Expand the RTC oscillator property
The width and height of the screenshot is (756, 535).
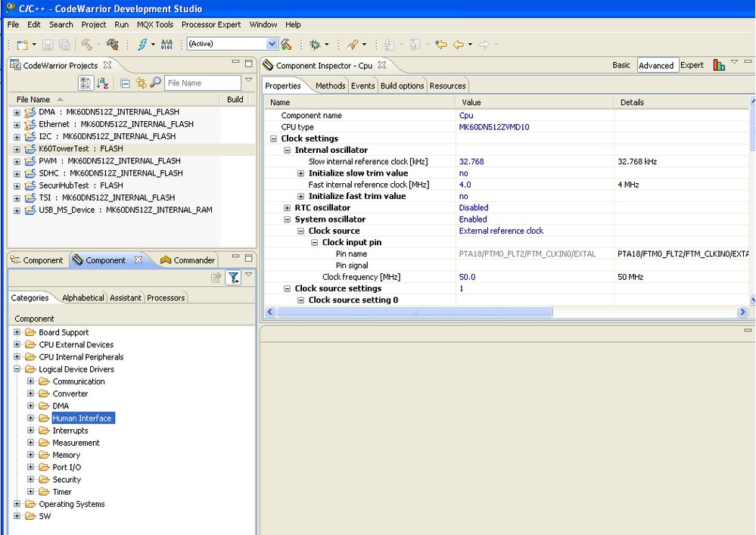pos(288,208)
